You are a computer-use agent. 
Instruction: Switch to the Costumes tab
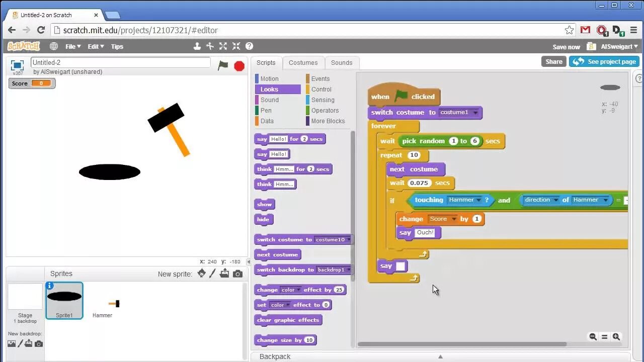303,62
